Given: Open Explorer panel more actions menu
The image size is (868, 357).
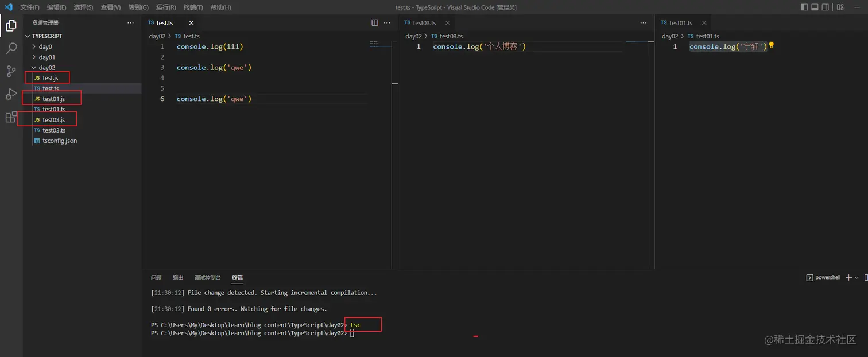Looking at the screenshot, I should pos(130,23).
